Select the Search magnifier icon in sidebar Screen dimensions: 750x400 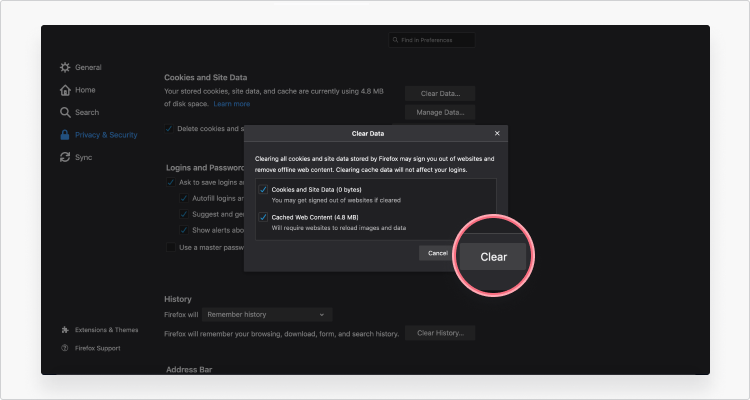coord(65,112)
